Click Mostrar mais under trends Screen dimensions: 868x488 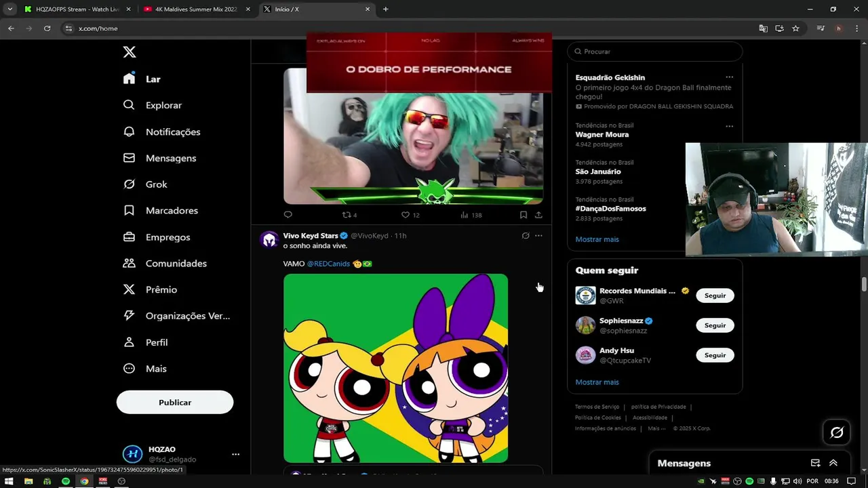[x=597, y=239]
